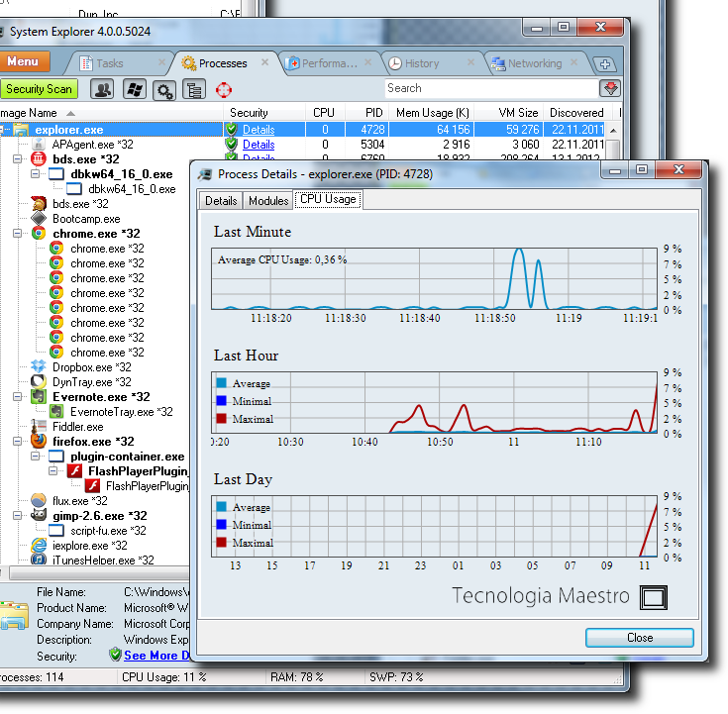Screen dimensions: 728x714
Task: Click the iTunesHelper.exe music icon
Action: [39, 560]
